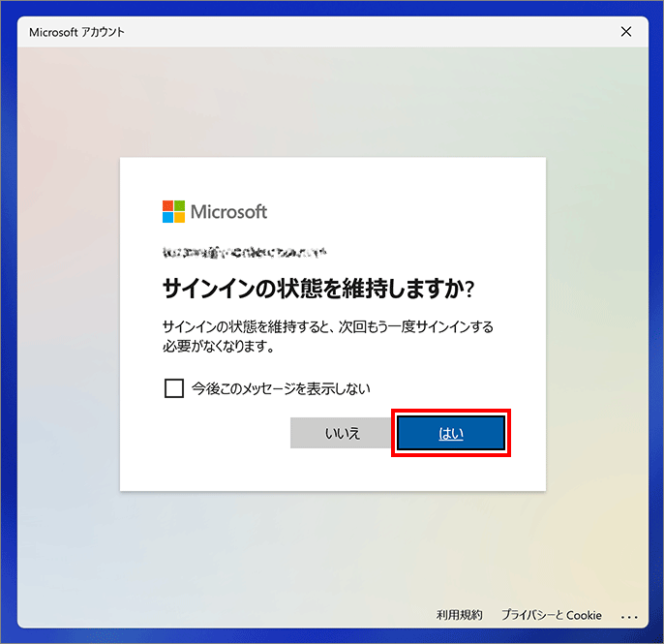Open the 利用規約 link

click(x=460, y=615)
